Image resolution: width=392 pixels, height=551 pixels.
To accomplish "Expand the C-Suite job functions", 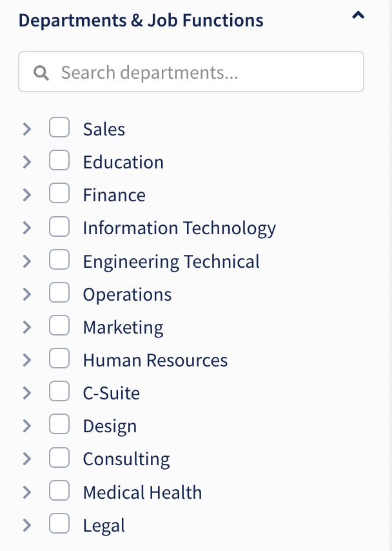I will [x=27, y=393].
